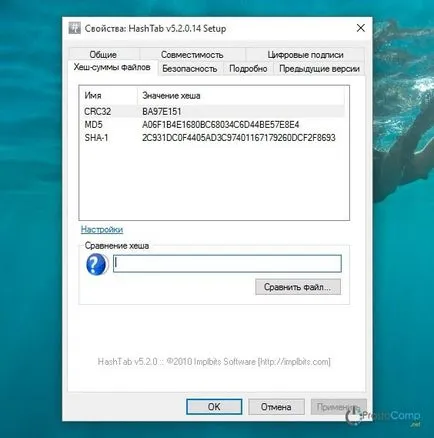This screenshot has height=438, width=434.
Task: Click the SHA-1 hash starting with 2C931DC0
Action: coord(239,138)
